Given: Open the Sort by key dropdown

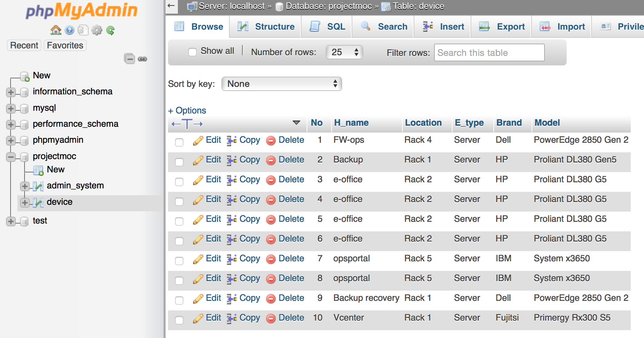Looking at the screenshot, I should coord(281,84).
